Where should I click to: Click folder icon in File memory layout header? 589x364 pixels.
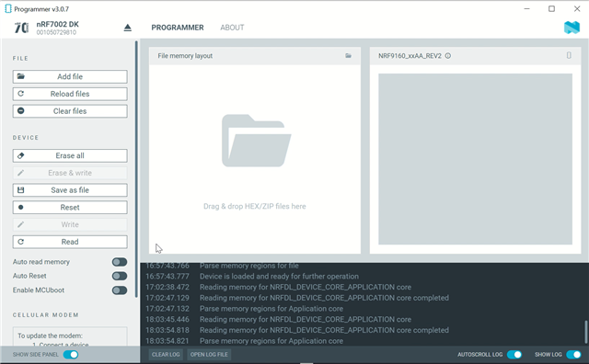(x=349, y=56)
